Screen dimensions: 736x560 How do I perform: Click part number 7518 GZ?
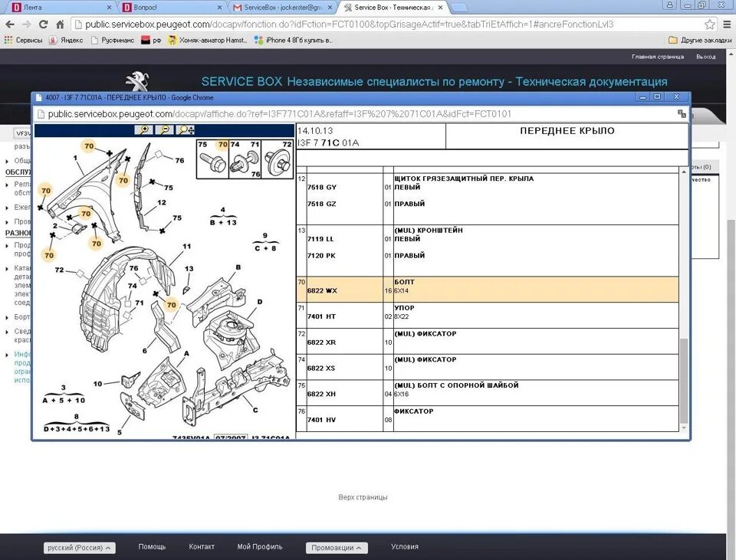tap(321, 204)
